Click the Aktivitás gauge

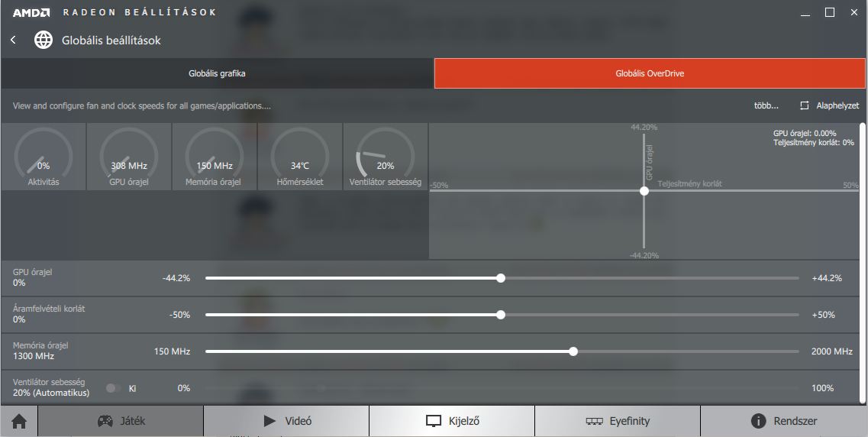[x=44, y=157]
